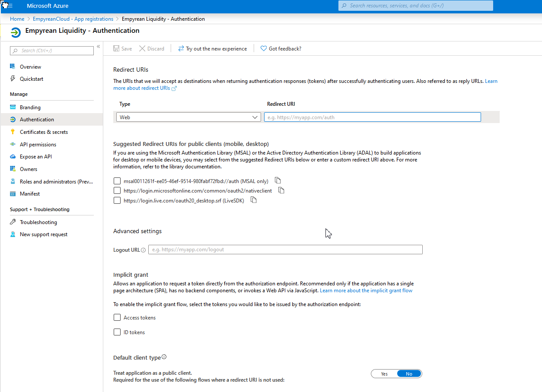Click the Authentication icon in the sidebar

point(13,120)
